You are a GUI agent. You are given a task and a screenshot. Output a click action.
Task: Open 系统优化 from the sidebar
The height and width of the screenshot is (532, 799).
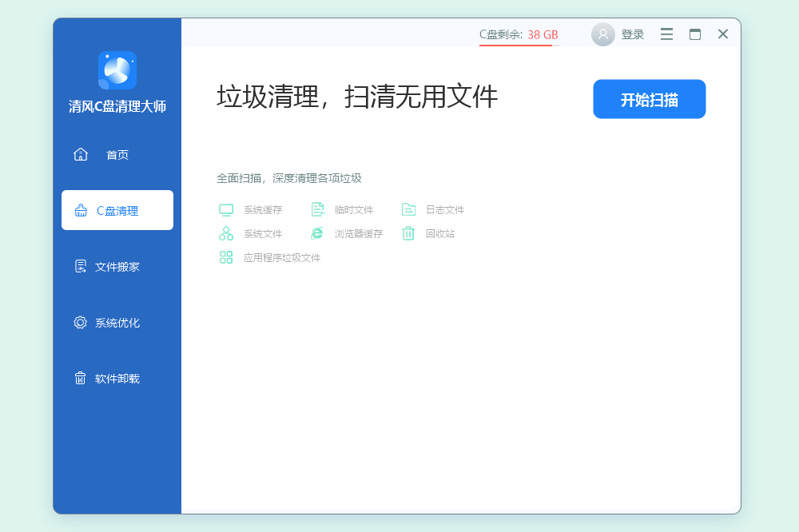[117, 322]
